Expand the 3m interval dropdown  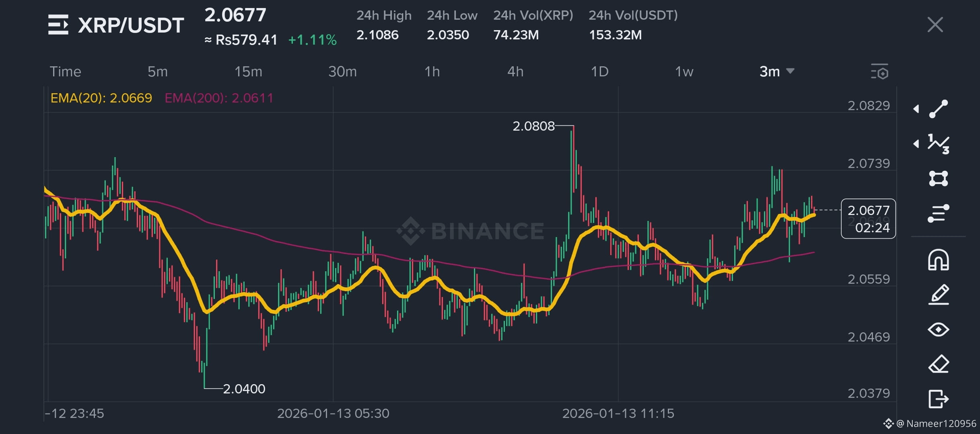pyautogui.click(x=776, y=72)
